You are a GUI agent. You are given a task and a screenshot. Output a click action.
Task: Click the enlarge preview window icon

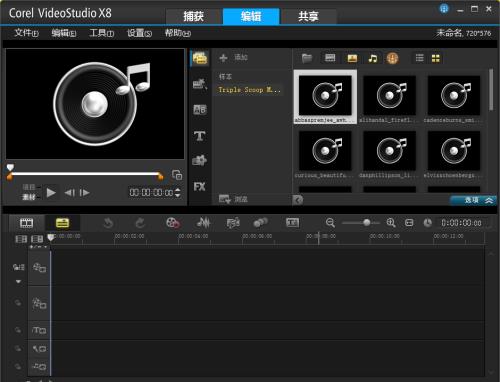coord(177,175)
